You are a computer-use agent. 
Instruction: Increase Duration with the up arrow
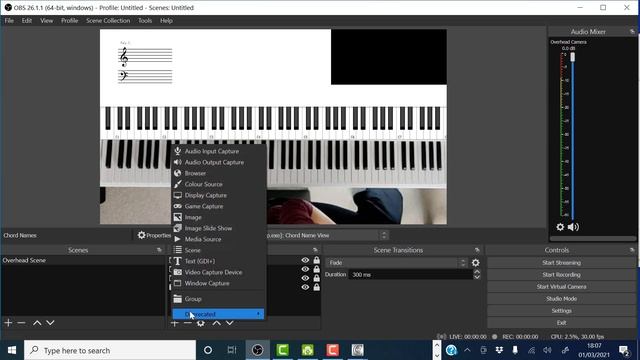(477, 272)
